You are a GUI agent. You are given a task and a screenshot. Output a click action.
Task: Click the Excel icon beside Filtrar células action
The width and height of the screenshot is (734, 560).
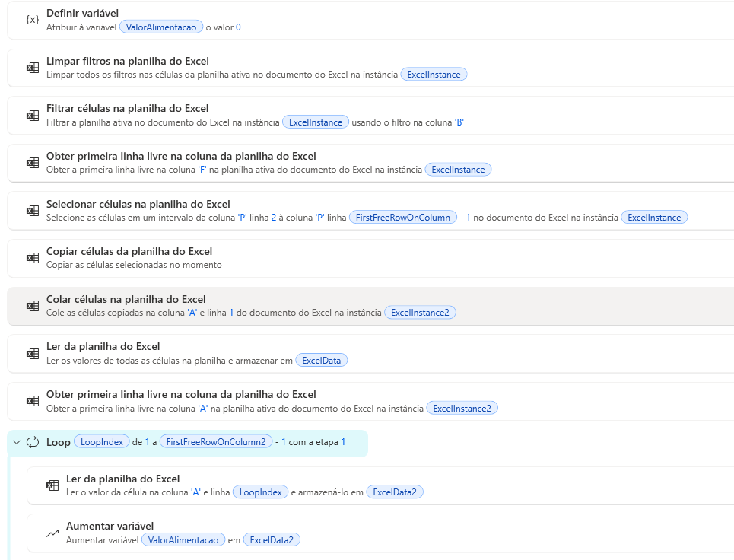click(x=32, y=116)
